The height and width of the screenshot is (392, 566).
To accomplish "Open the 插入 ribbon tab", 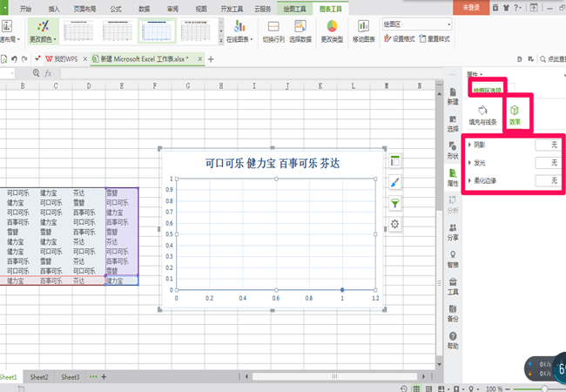I will [54, 9].
